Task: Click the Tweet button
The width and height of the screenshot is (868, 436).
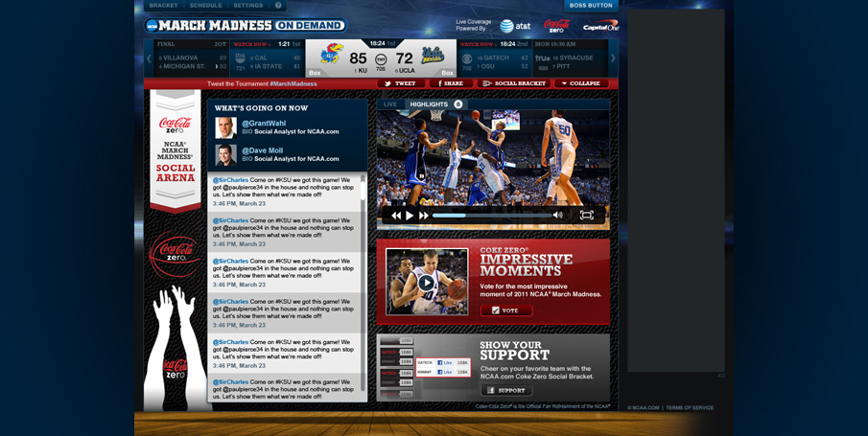Action: [x=401, y=83]
